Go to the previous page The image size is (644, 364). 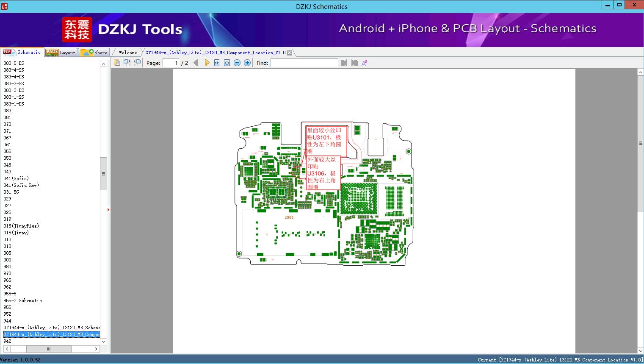(196, 63)
